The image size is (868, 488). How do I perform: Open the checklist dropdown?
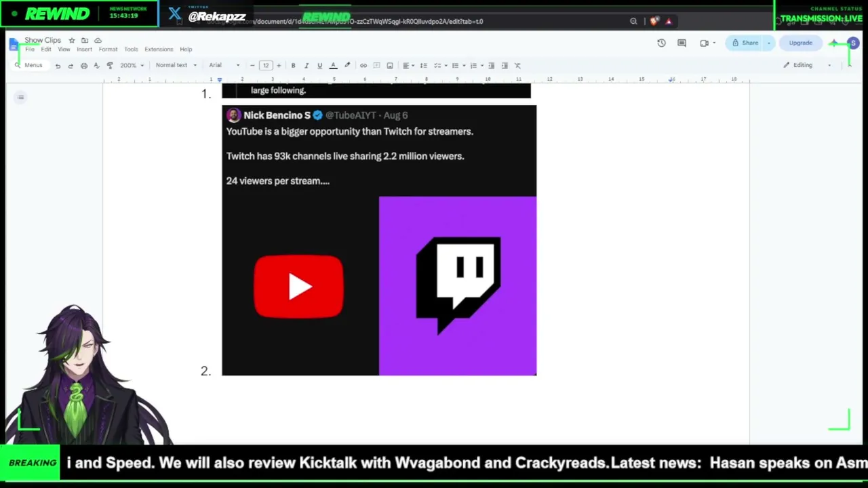pyautogui.click(x=439, y=66)
